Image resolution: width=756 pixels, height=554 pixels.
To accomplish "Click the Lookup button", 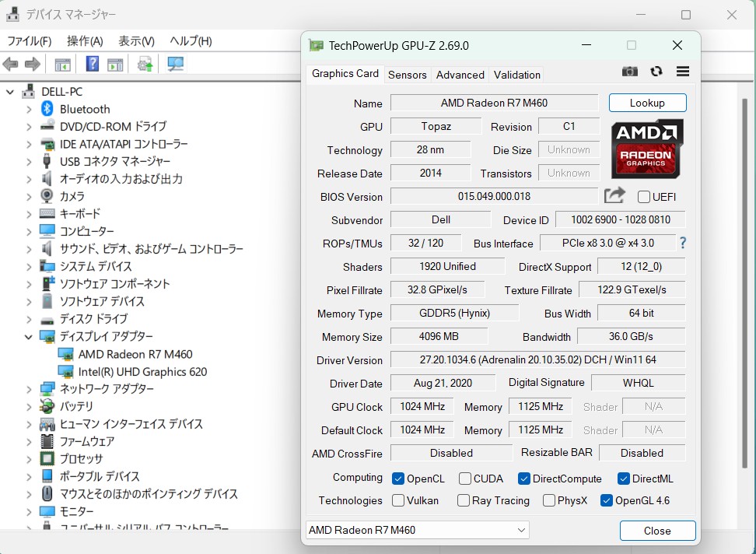I will 647,103.
